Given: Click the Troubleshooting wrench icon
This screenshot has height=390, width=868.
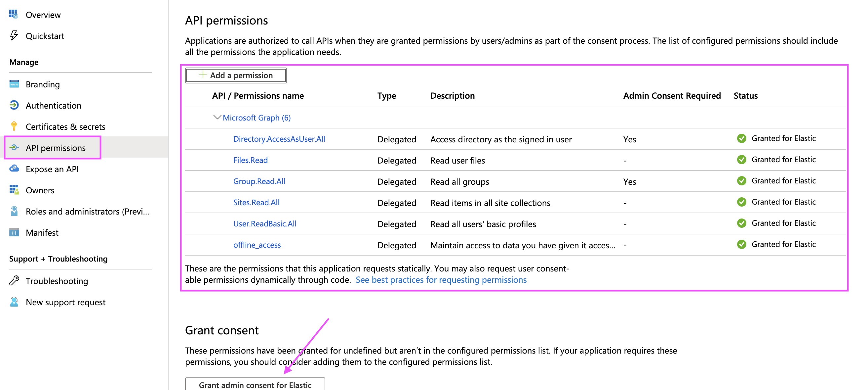Looking at the screenshot, I should point(14,280).
